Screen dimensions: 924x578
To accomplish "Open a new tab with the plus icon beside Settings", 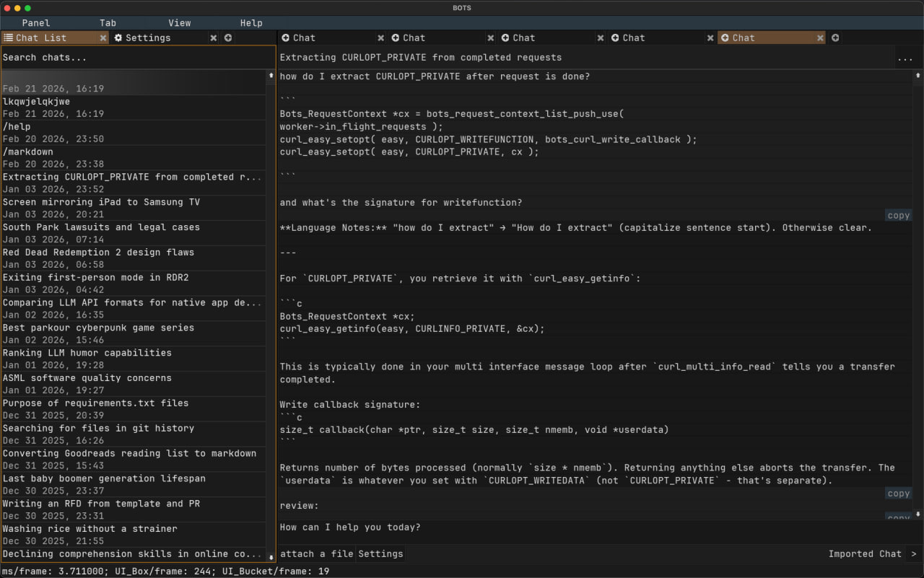I will pyautogui.click(x=227, y=38).
